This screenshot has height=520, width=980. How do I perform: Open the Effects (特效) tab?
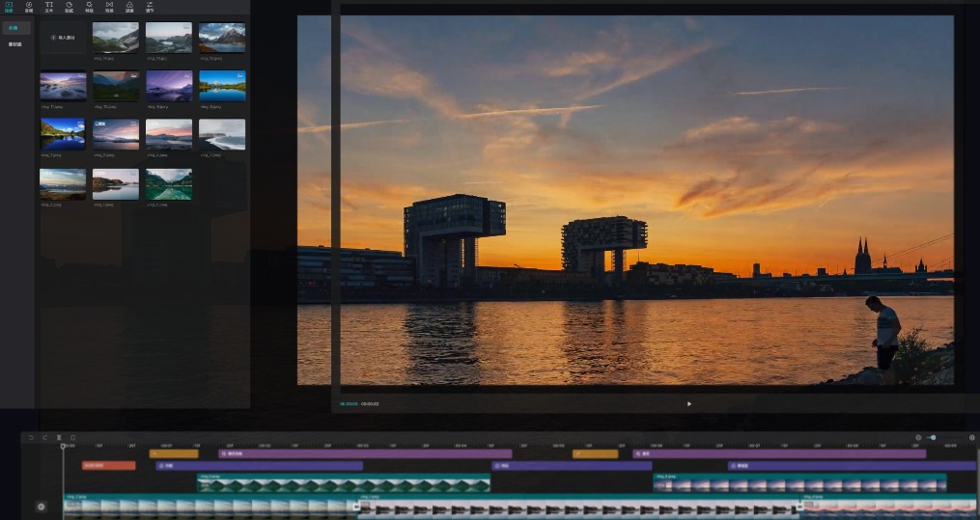[x=89, y=7]
